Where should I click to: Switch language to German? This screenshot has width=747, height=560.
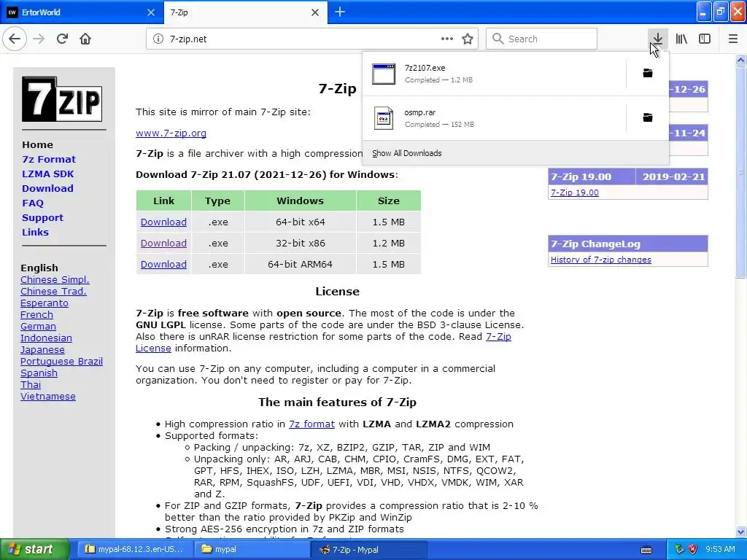[x=38, y=326]
